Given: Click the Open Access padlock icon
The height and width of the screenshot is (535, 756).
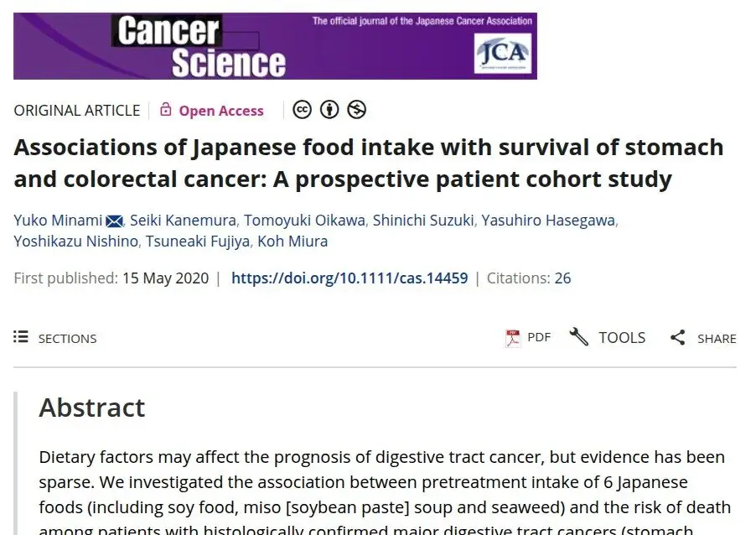Looking at the screenshot, I should coord(165,110).
